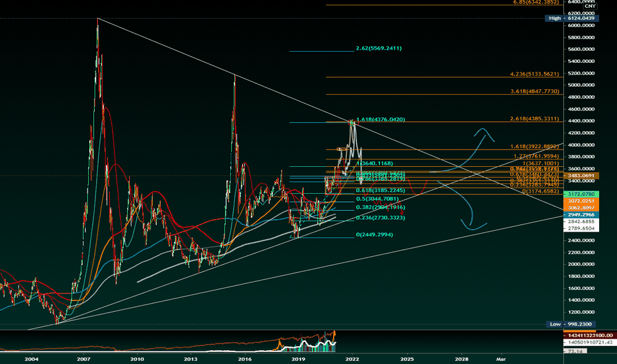
Task: Click the 3800.0000 price scale value
Action: [x=581, y=157]
